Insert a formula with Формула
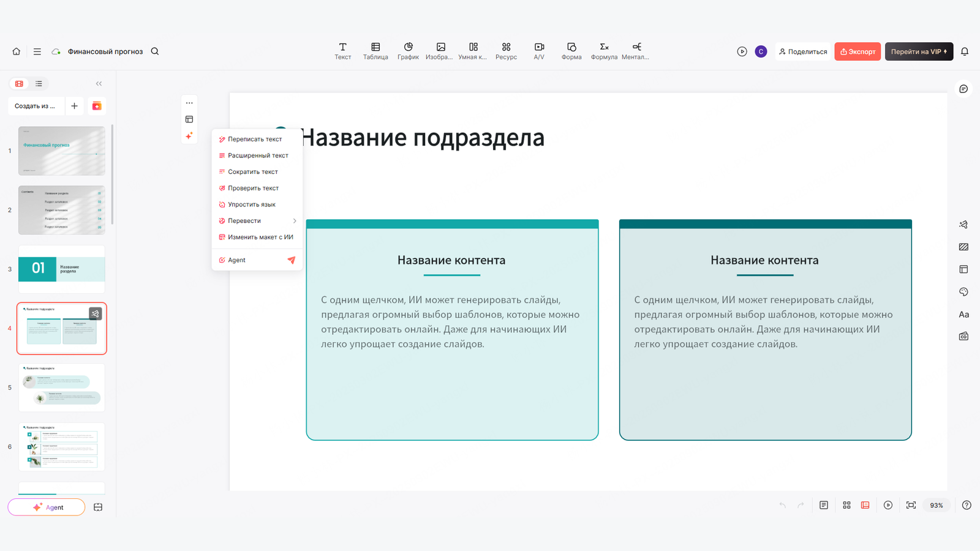Image resolution: width=980 pixels, height=551 pixels. (604, 51)
